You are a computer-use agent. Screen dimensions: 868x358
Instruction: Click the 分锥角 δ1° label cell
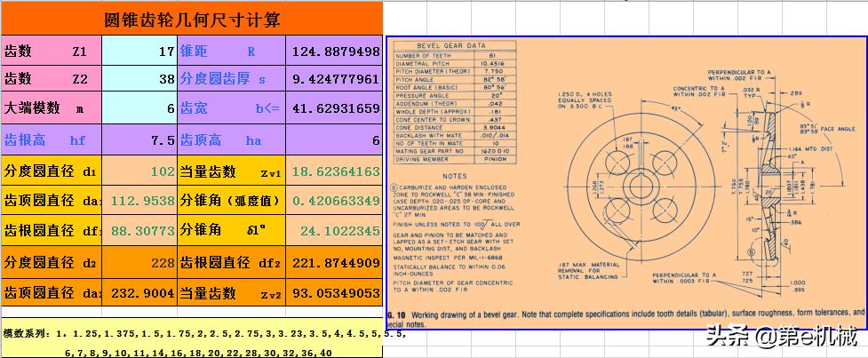231,230
